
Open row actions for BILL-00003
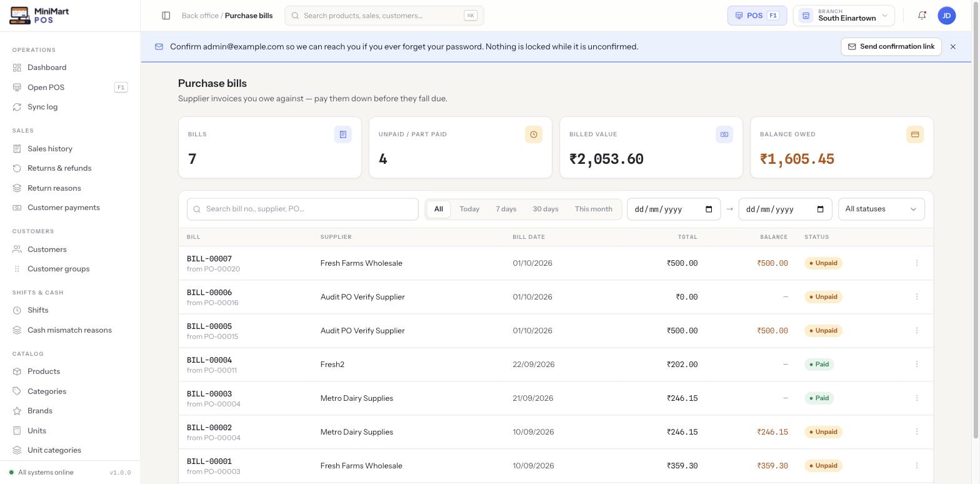tap(917, 398)
